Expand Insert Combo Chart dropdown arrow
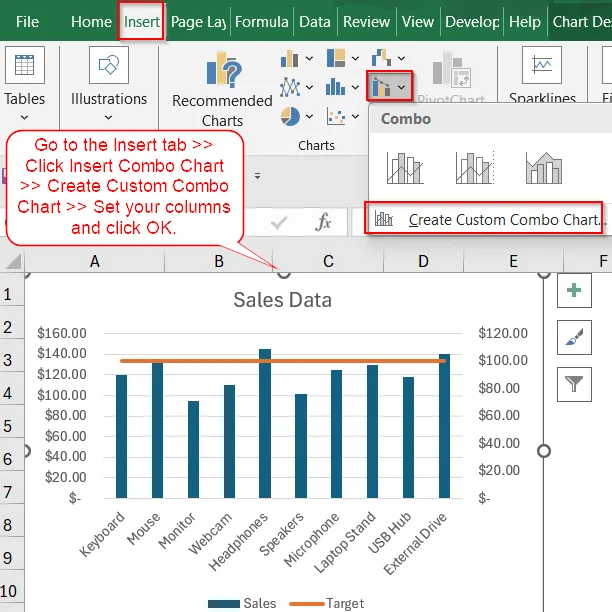 pos(402,87)
